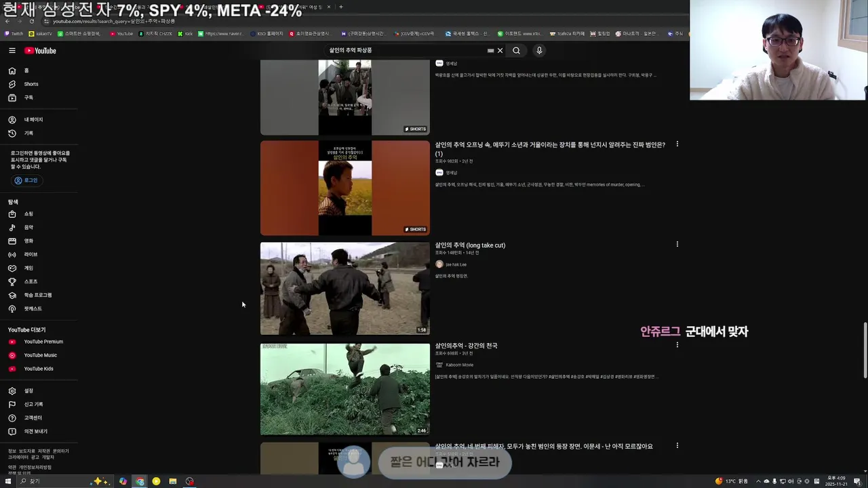Click the YouTube logo

pyautogui.click(x=41, y=51)
